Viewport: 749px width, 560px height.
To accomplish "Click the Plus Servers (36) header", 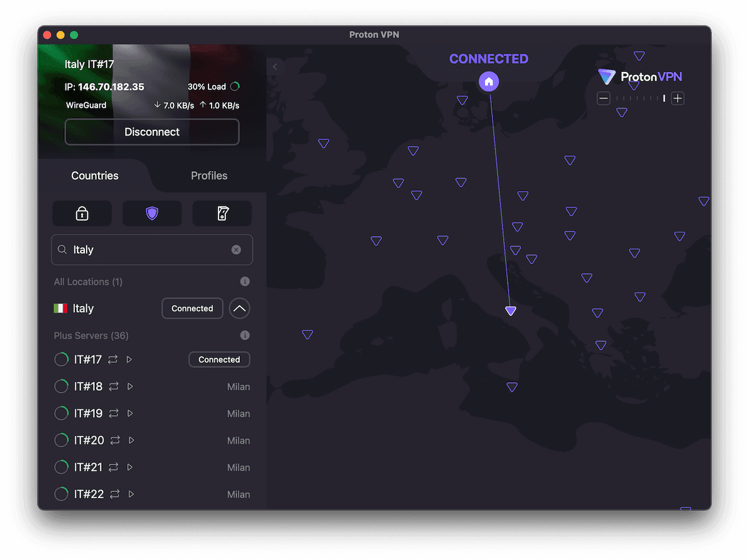I will [x=91, y=335].
